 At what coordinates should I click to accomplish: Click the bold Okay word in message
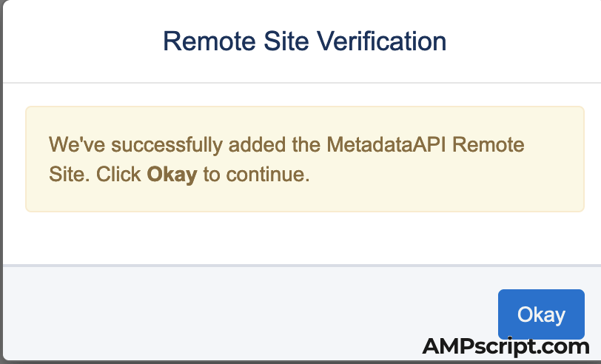[x=172, y=175]
